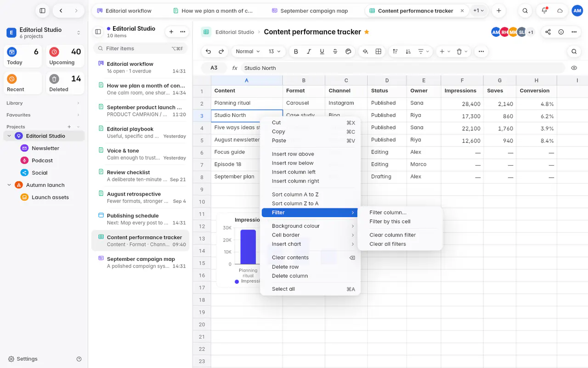Open the text colour palette

[348, 52]
